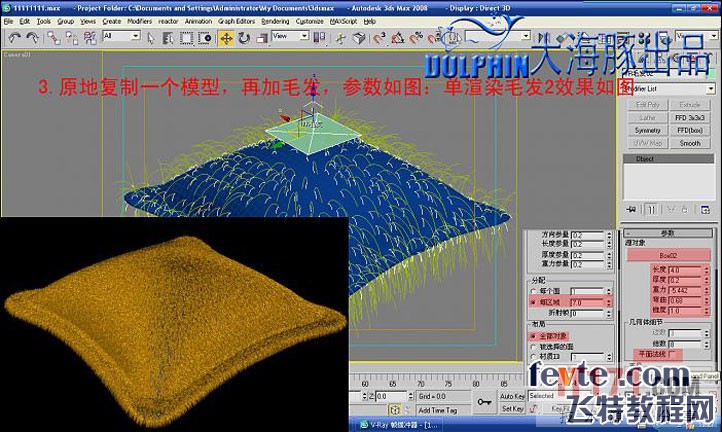The image size is (722, 432).
Task: Toggle Keyboard Shortcut Override icon
Action: (x=359, y=38)
